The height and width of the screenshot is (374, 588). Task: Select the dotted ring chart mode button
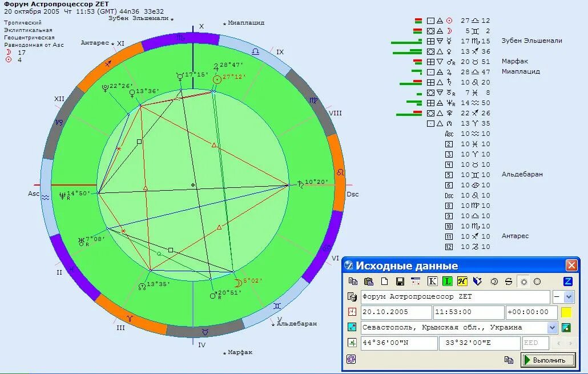537,281
